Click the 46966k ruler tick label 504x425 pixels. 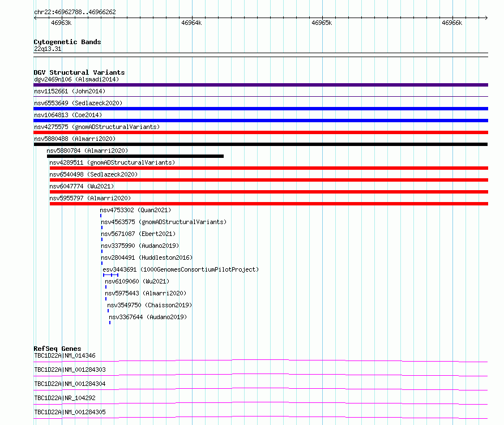[x=451, y=23]
